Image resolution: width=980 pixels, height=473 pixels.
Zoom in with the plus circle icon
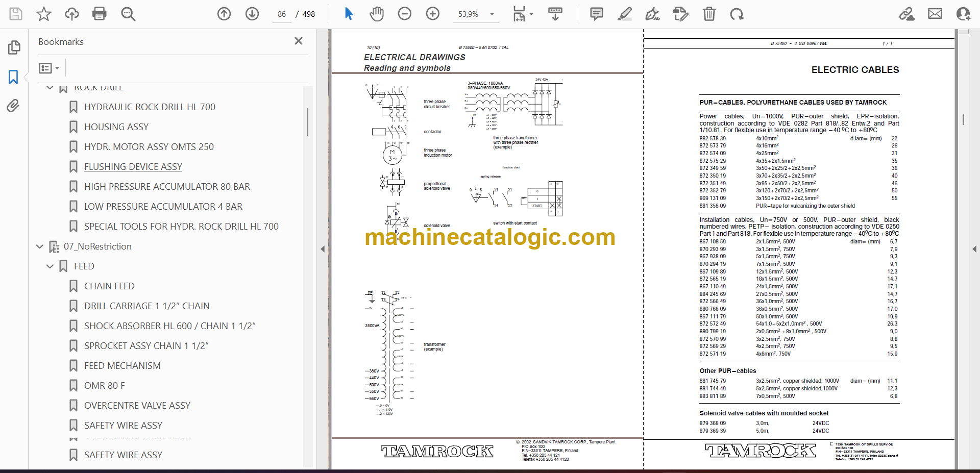[433, 14]
